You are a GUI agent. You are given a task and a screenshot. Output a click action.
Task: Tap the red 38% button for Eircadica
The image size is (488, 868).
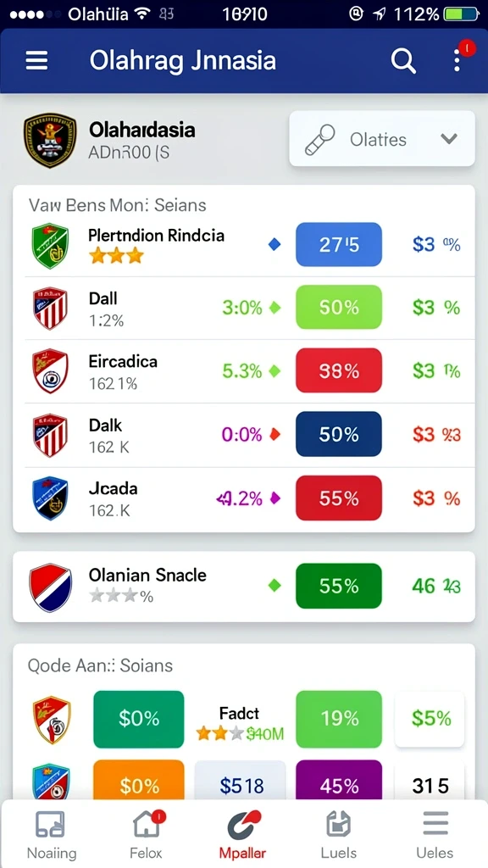point(339,370)
